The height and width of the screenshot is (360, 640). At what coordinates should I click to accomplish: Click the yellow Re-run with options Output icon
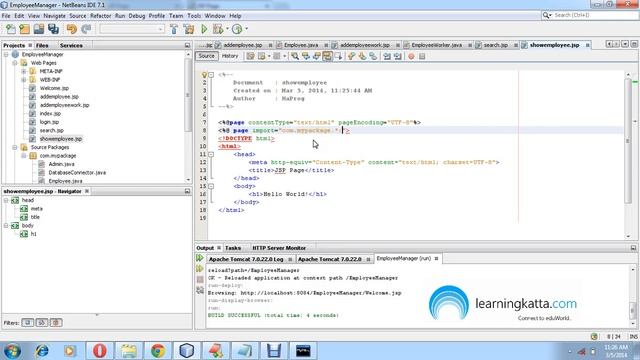point(200,269)
